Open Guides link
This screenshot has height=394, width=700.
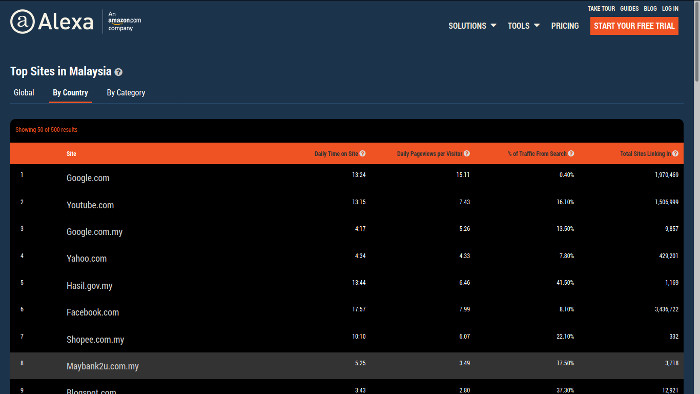click(x=629, y=8)
